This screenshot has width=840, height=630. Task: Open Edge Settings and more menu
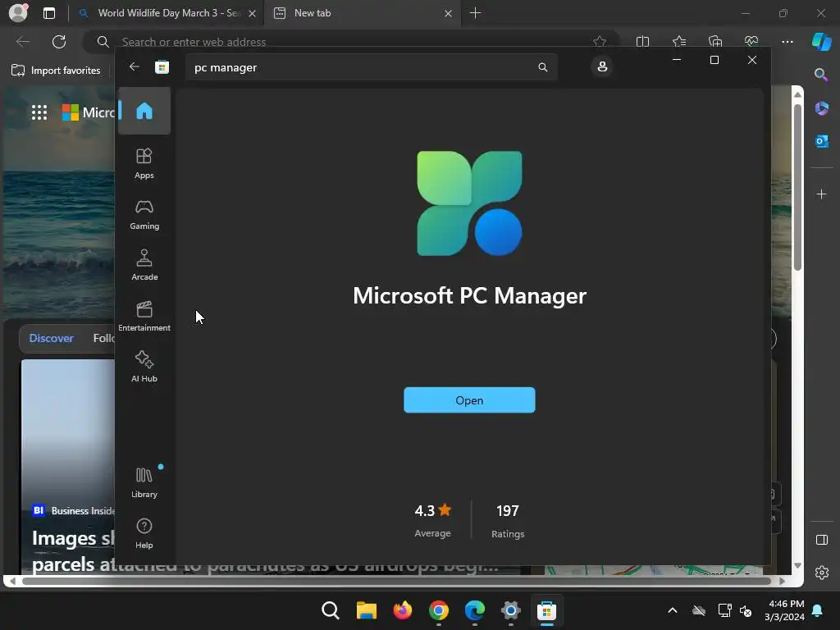click(787, 42)
